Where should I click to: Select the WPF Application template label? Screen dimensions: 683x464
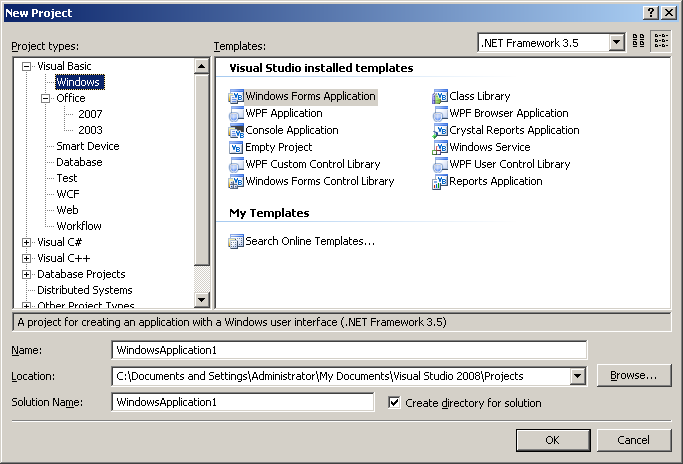tap(284, 113)
